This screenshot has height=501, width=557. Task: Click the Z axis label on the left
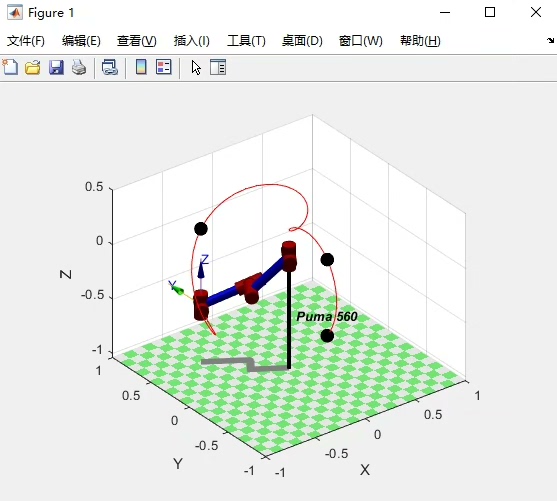tap(66, 274)
